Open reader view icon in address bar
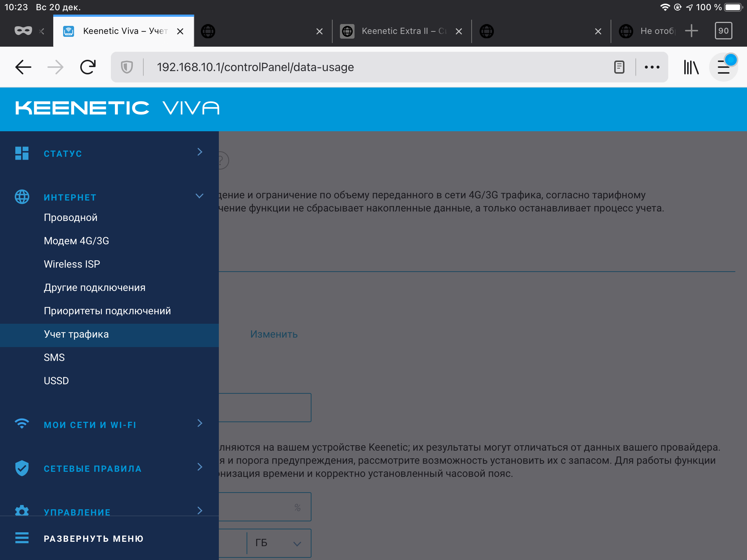Viewport: 747px width, 560px height. 619,67
